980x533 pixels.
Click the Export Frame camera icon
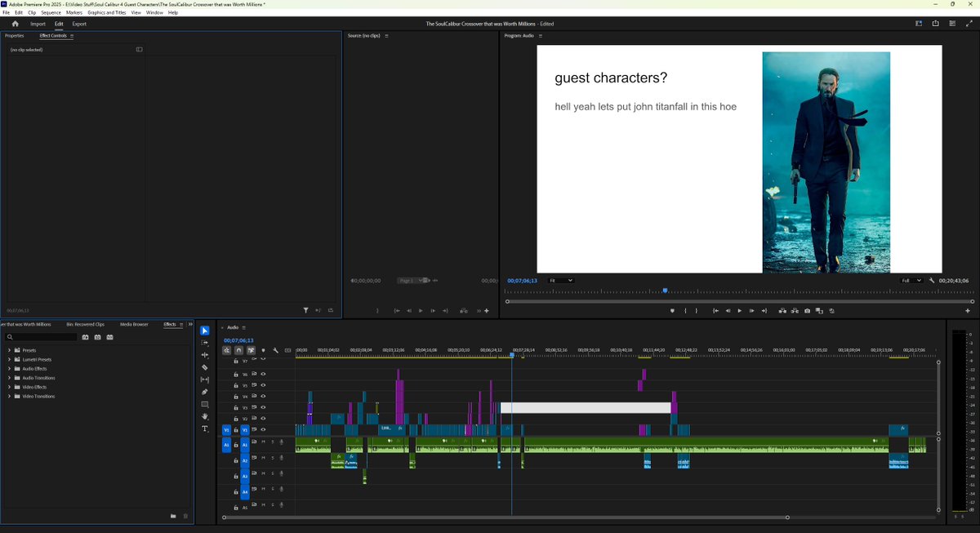[x=807, y=311]
